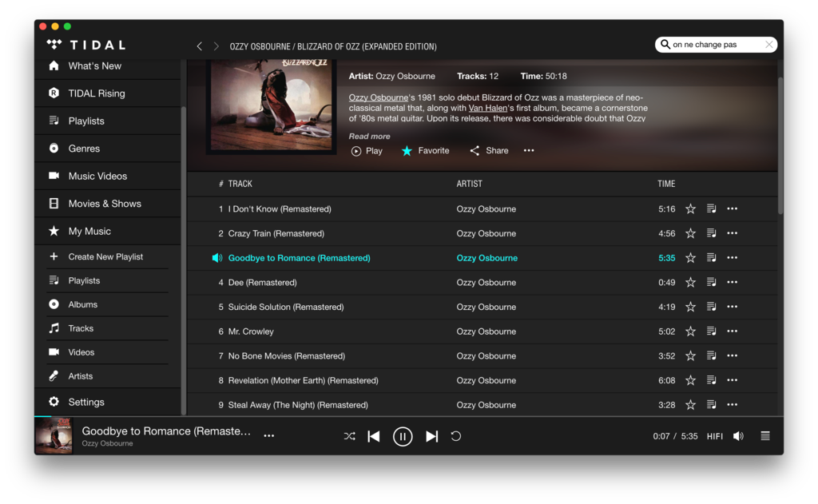Click the now-playing album thumbnail
The image size is (818, 504).
click(54, 435)
